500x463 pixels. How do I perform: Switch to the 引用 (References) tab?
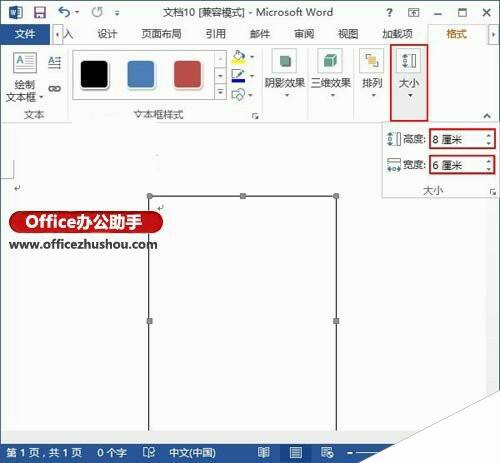point(215,34)
